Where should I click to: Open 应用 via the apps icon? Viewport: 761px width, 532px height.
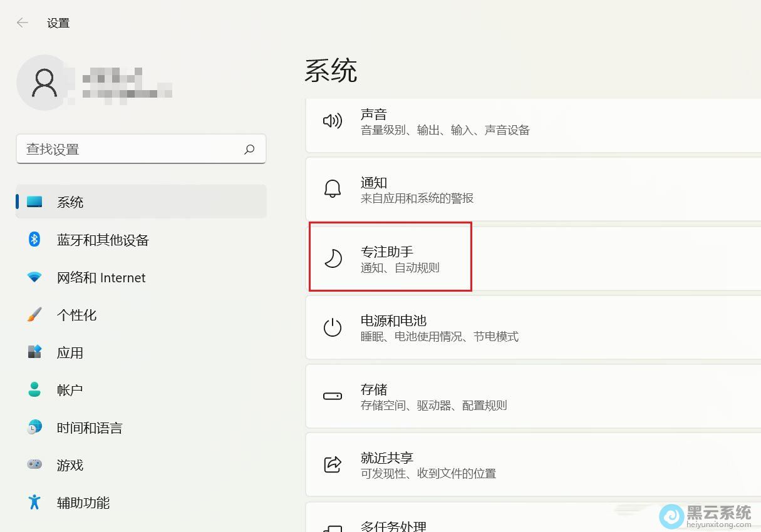(x=34, y=352)
